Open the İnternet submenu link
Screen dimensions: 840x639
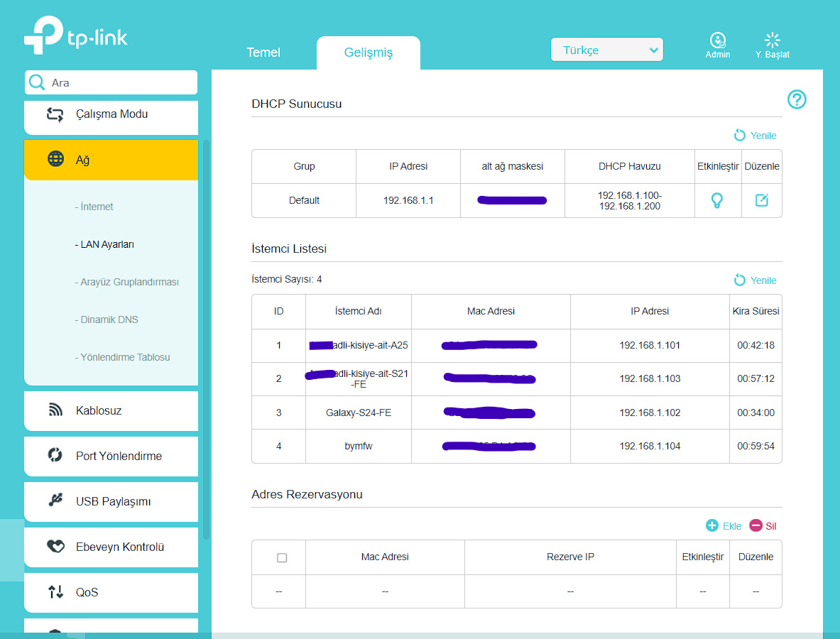coord(94,207)
